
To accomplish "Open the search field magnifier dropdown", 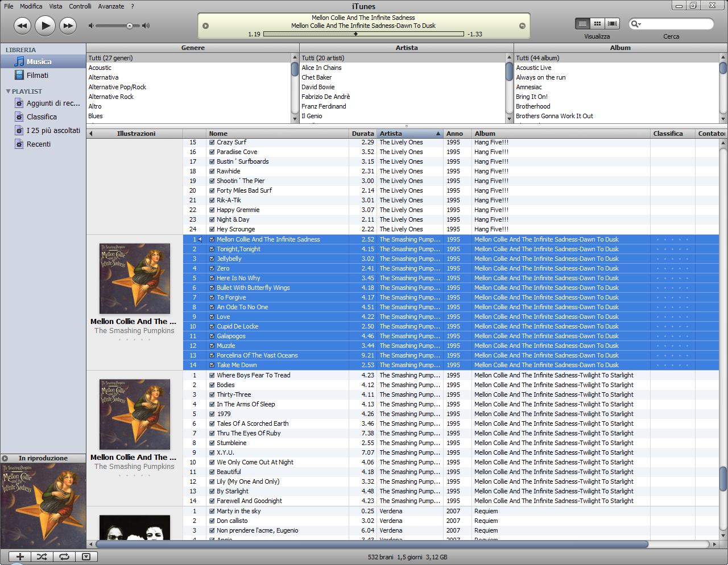I will [636, 24].
